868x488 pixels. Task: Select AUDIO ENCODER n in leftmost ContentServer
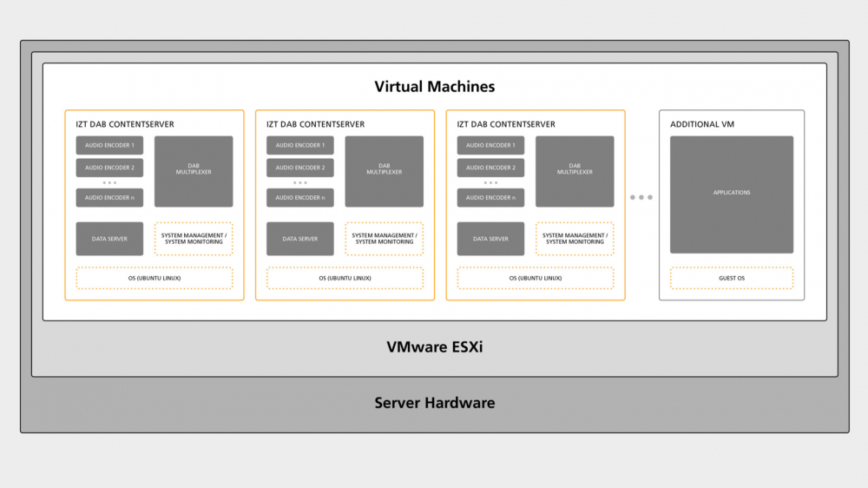[109, 197]
